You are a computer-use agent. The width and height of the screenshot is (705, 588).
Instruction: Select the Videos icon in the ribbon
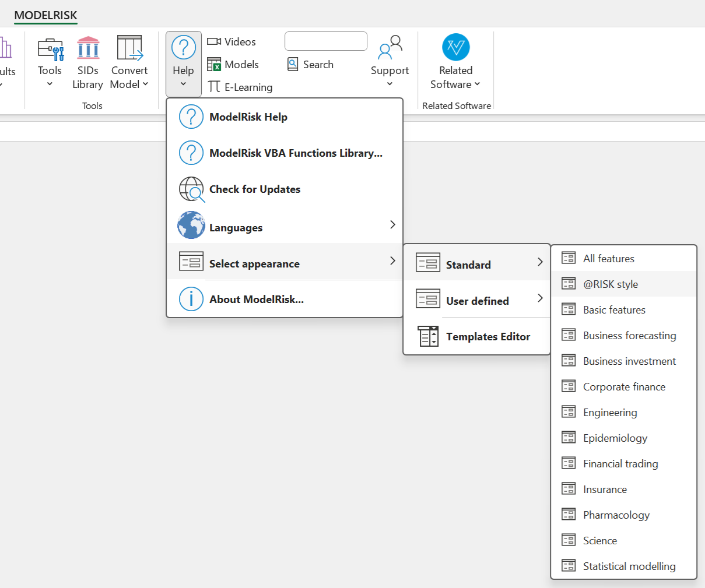coord(231,41)
